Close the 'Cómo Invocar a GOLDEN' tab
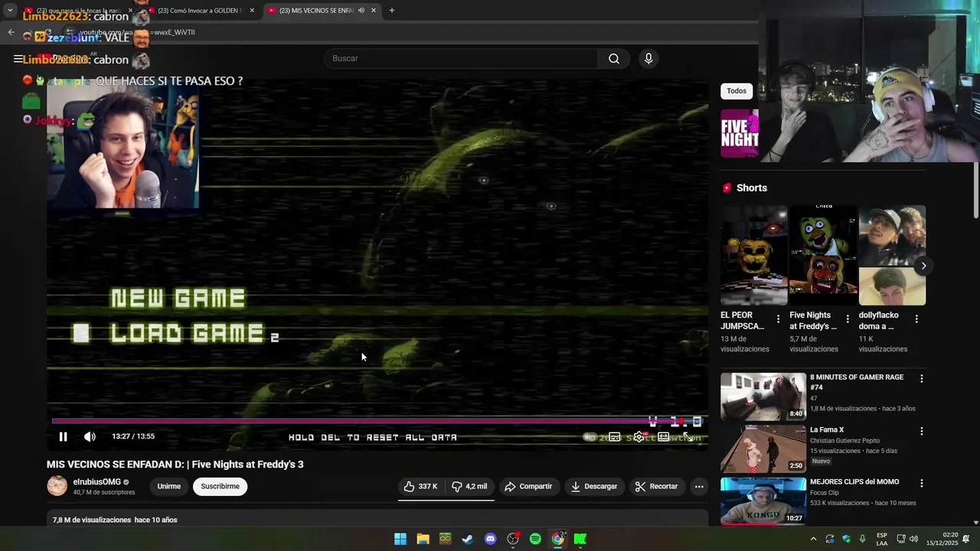Viewport: 980px width, 551px height. (x=252, y=11)
